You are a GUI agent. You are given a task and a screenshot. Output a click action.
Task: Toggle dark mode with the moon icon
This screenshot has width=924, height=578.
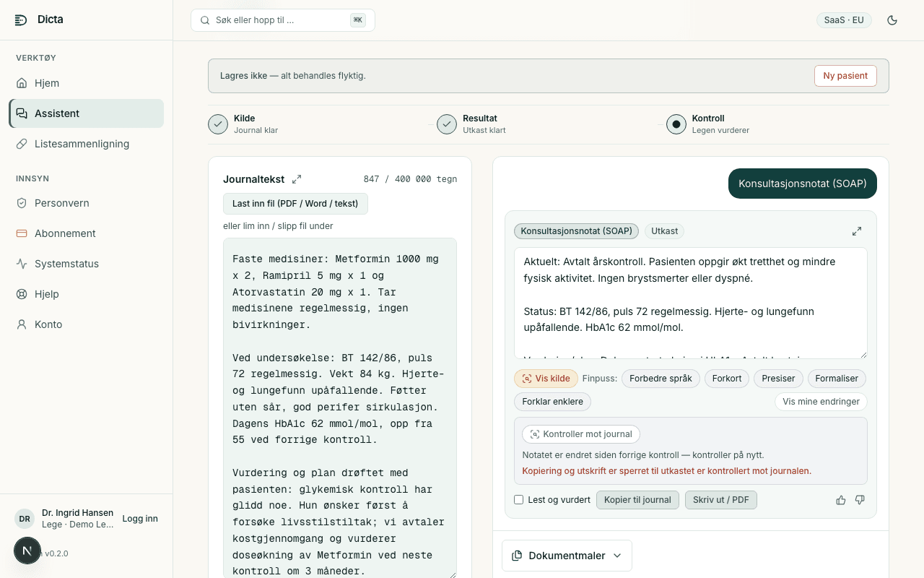(892, 20)
